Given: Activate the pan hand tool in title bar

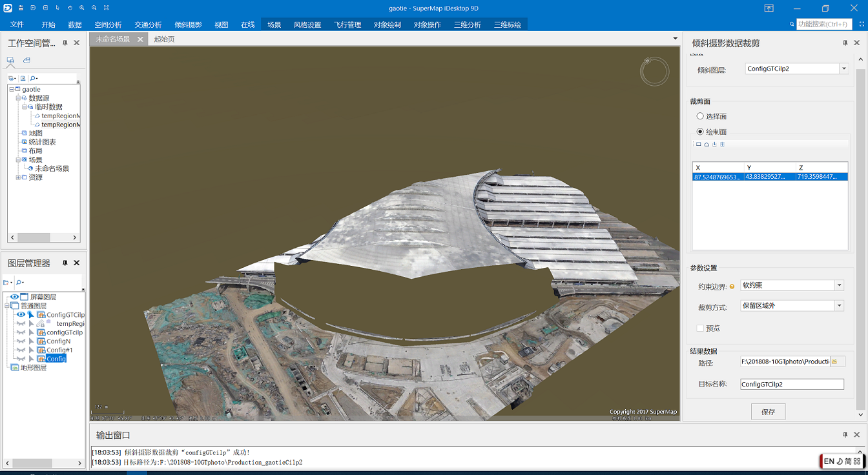Looking at the screenshot, I should 70,8.
